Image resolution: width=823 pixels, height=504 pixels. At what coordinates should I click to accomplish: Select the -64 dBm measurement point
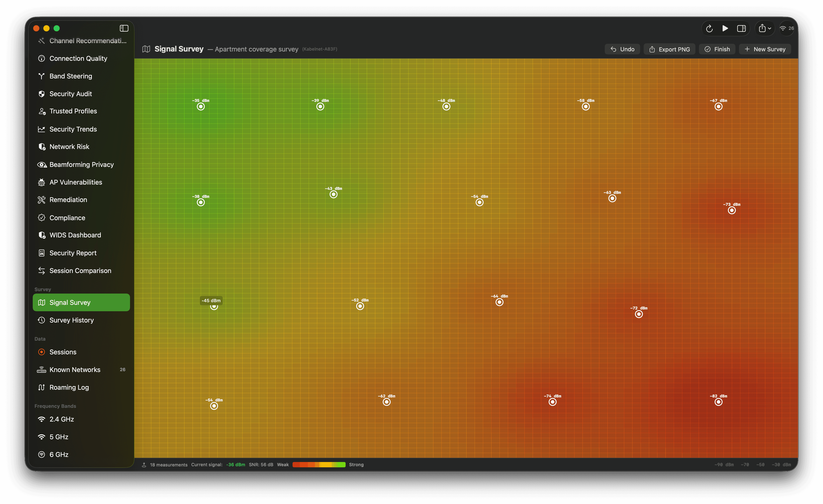point(499,302)
